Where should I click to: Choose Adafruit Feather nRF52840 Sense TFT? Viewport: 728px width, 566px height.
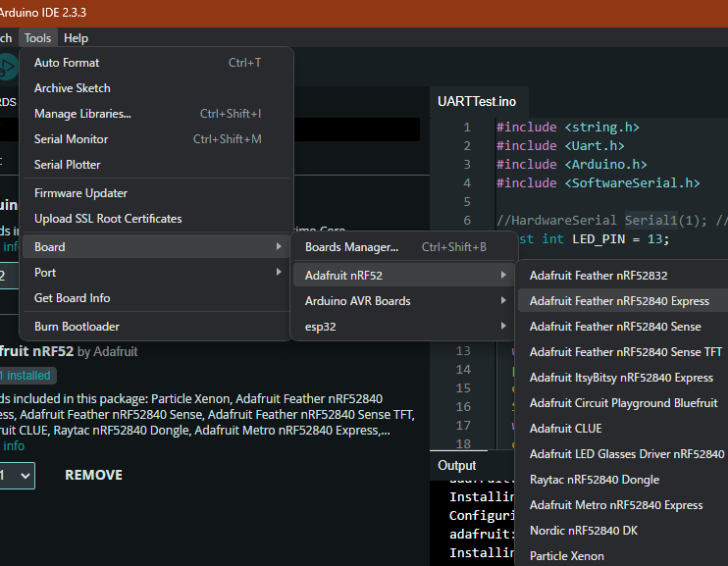(623, 352)
